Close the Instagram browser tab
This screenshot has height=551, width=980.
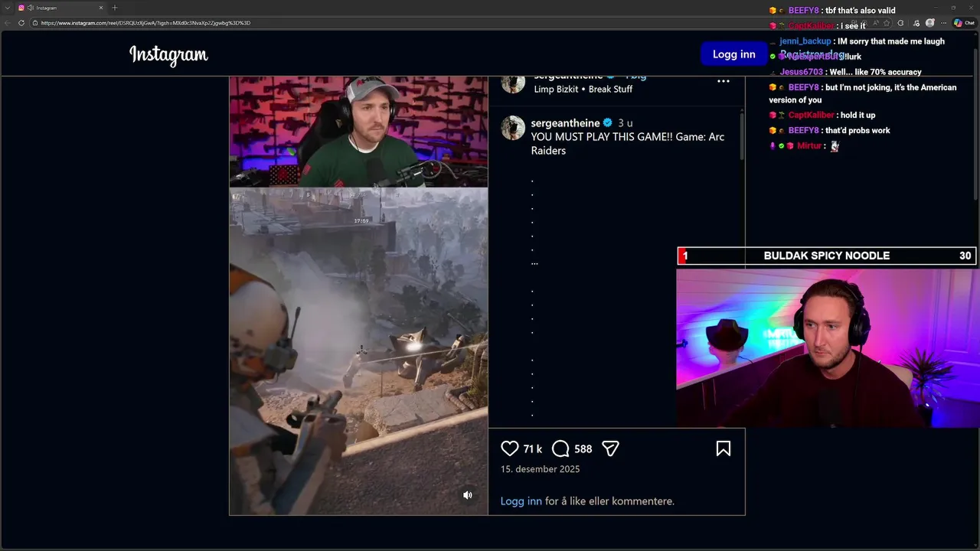coord(100,8)
